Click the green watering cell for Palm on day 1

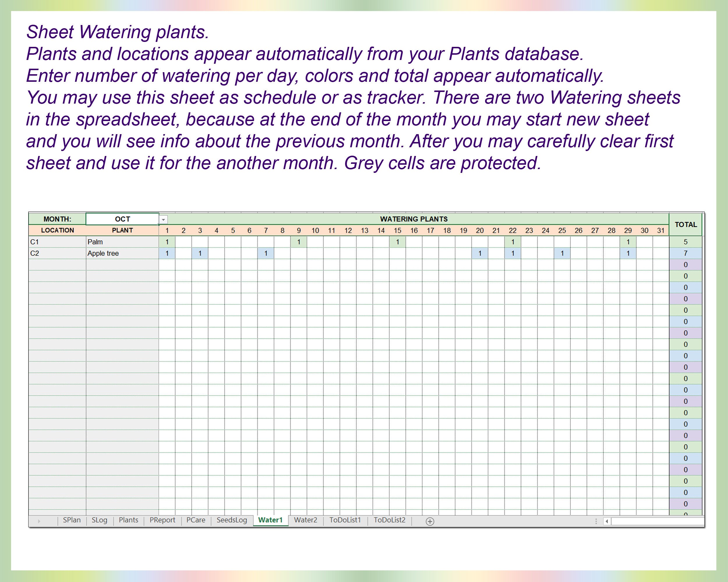pyautogui.click(x=167, y=242)
